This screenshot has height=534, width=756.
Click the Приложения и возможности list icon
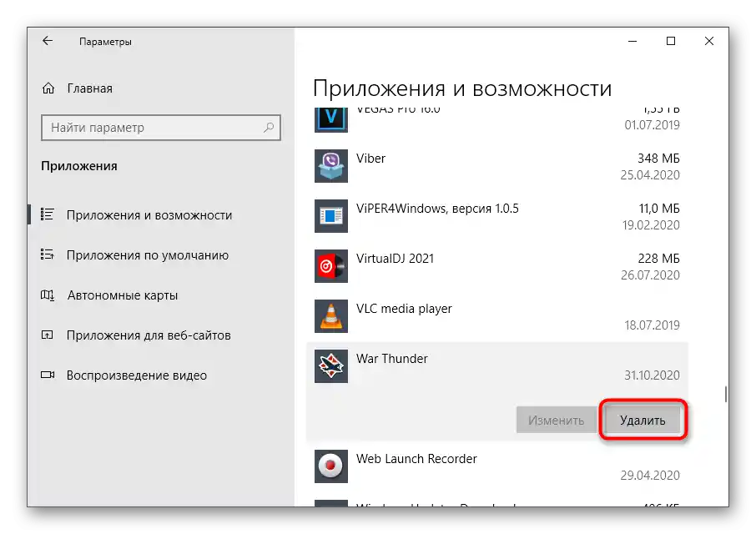[48, 214]
